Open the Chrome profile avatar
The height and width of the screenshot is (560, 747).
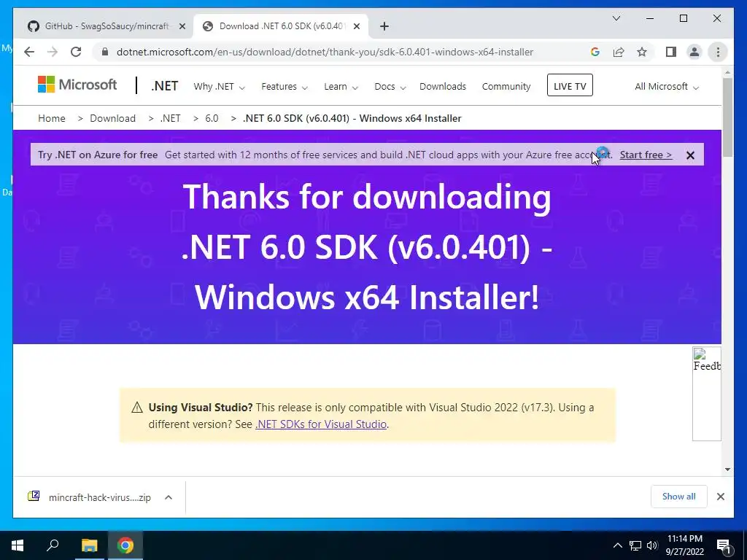694,52
